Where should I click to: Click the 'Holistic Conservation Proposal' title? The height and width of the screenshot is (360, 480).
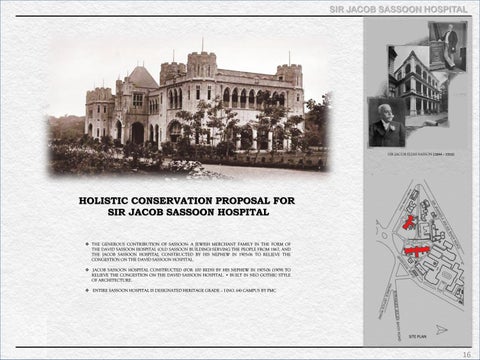(x=187, y=206)
